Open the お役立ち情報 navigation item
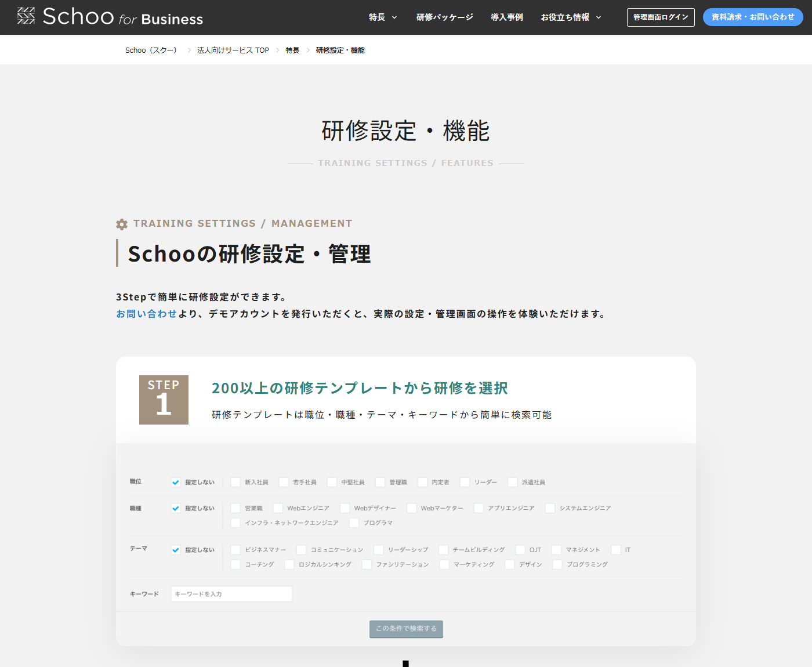The height and width of the screenshot is (667, 812). (565, 17)
